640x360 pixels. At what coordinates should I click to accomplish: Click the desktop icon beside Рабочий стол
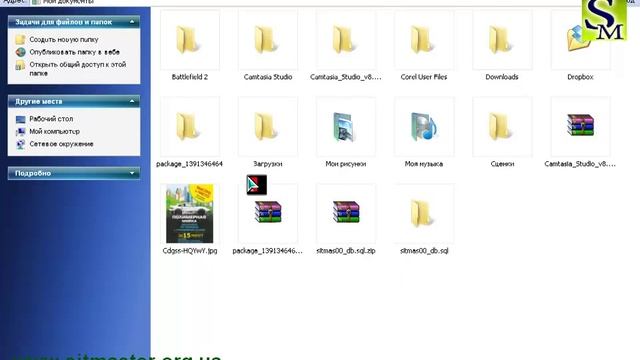point(20,119)
